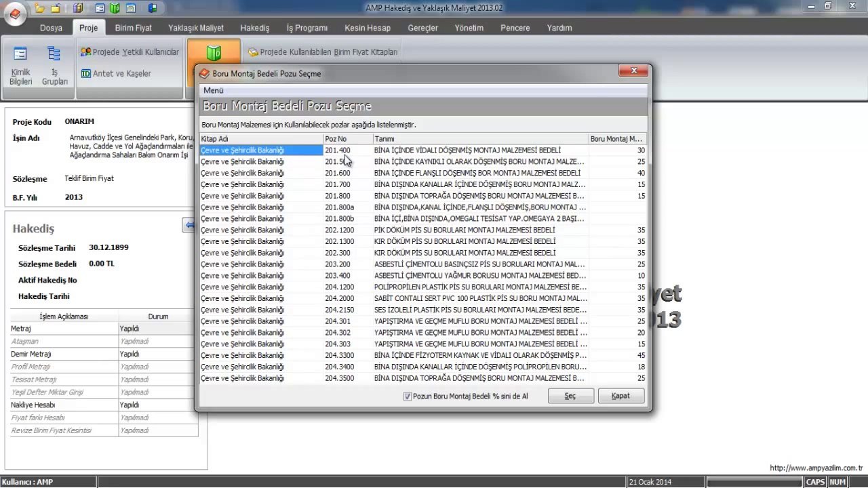
Task: Select the row with Poz No 204.3500
Action: pyautogui.click(x=423, y=378)
